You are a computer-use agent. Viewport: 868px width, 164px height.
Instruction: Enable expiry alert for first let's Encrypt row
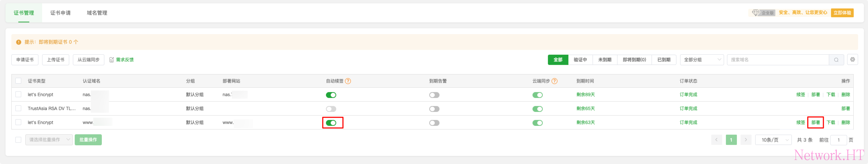[434, 95]
